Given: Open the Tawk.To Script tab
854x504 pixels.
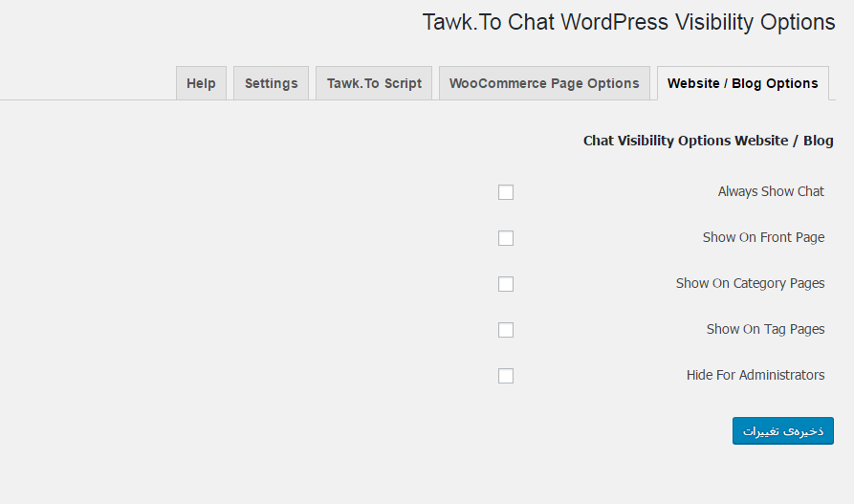Looking at the screenshot, I should point(374,83).
